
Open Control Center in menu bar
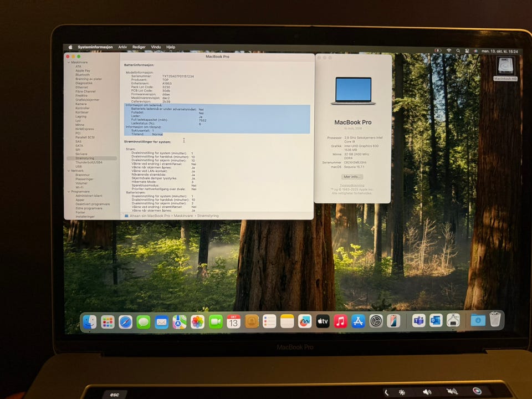click(467, 51)
